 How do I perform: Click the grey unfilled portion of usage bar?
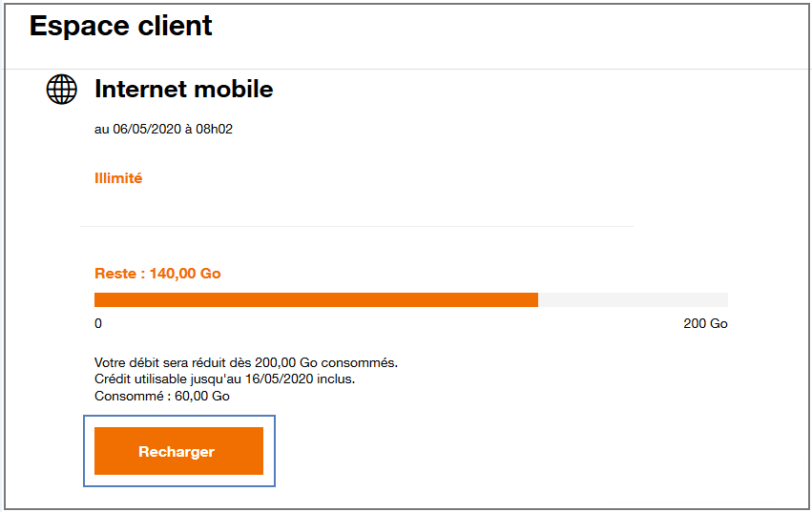pyautogui.click(x=633, y=299)
